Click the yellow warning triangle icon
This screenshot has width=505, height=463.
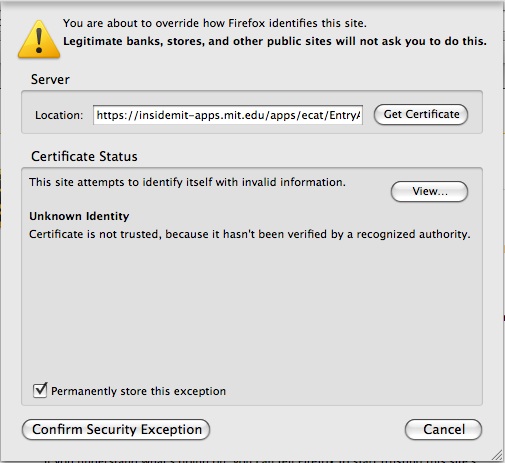[x=39, y=39]
